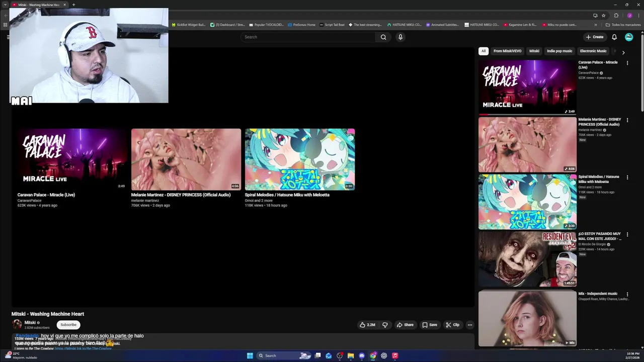This screenshot has width=644, height=362.
Task: Open Chrome profile avatar in toolbar
Action: click(x=629, y=15)
